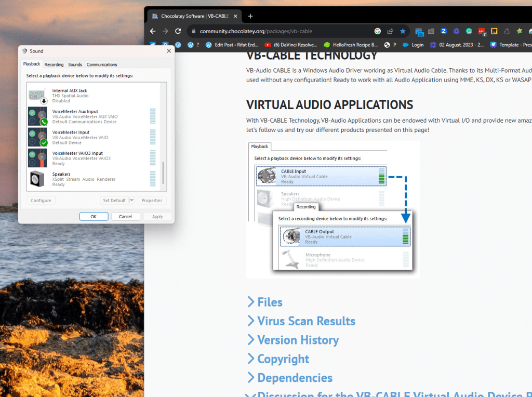Click the Internal AUX Jack sound card icon
This screenshot has width=532, height=397.
pos(37,96)
